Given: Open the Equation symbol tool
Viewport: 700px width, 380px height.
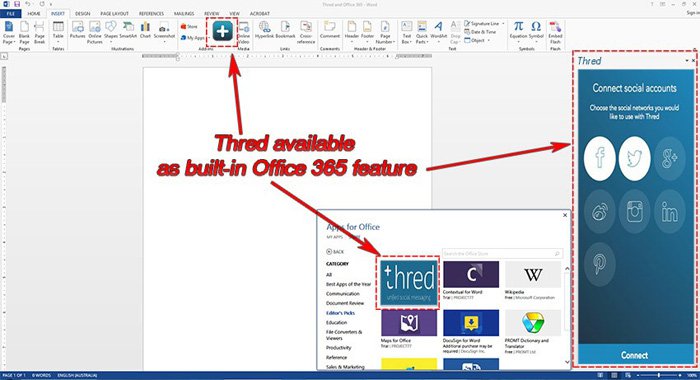Looking at the screenshot, I should (x=518, y=30).
